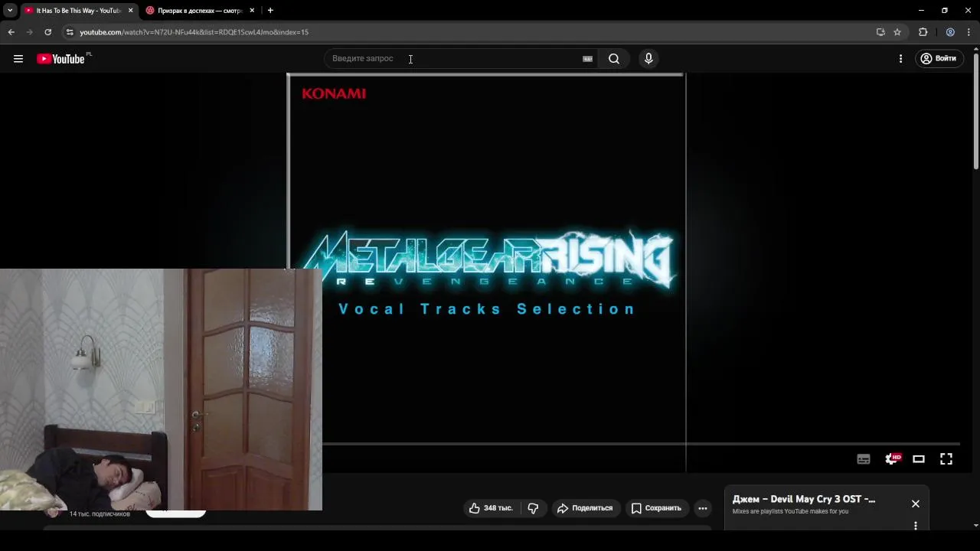
Task: Open more actions ellipsis under video
Action: click(703, 508)
